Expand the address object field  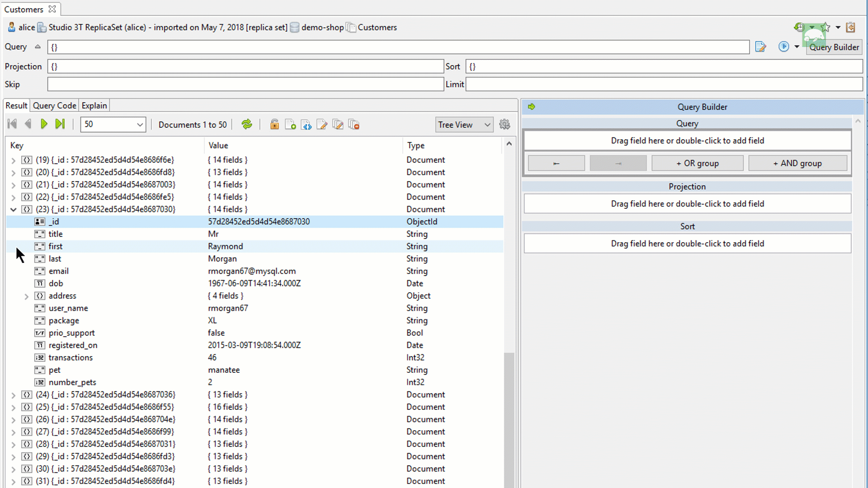pos(27,296)
